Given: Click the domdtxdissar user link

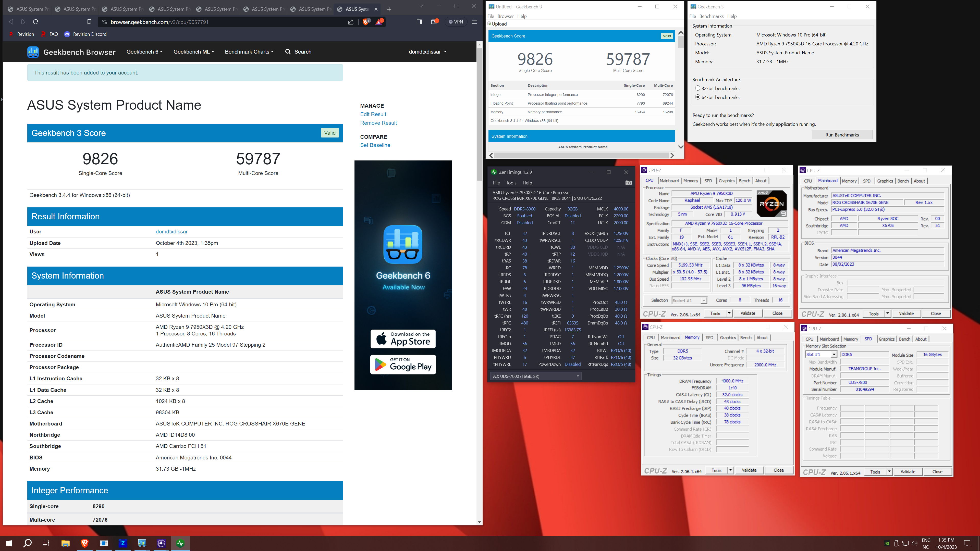Looking at the screenshot, I should pyautogui.click(x=171, y=232).
